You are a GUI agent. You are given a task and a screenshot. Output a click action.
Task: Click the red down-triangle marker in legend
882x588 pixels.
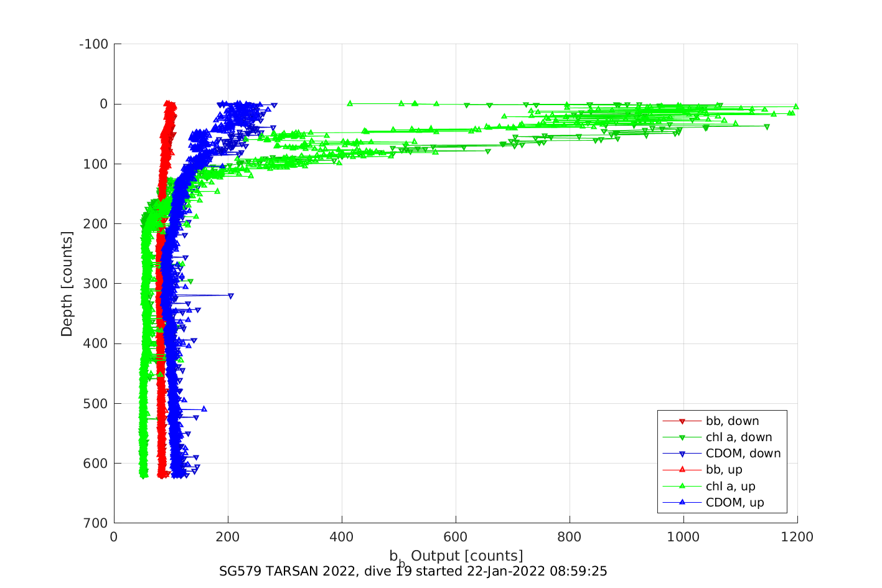tap(682, 421)
